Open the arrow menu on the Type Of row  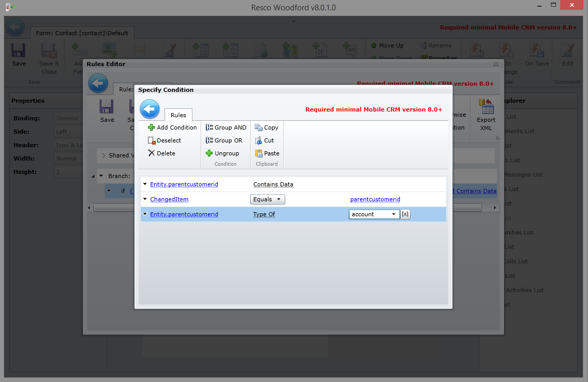pyautogui.click(x=145, y=214)
